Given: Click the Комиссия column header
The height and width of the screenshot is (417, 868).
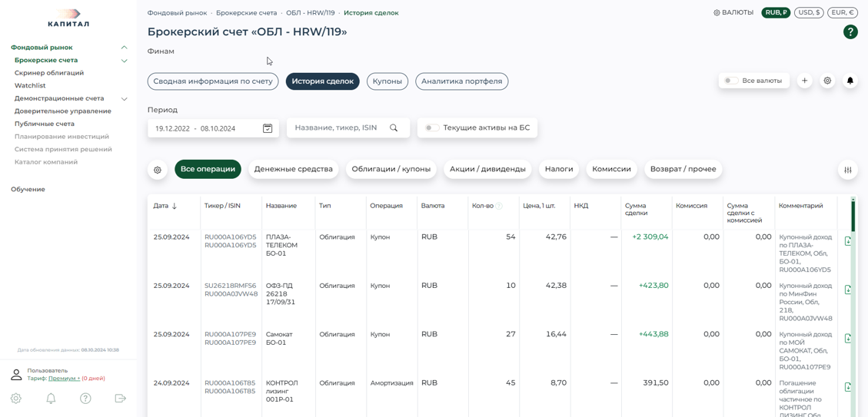Looking at the screenshot, I should (691, 206).
